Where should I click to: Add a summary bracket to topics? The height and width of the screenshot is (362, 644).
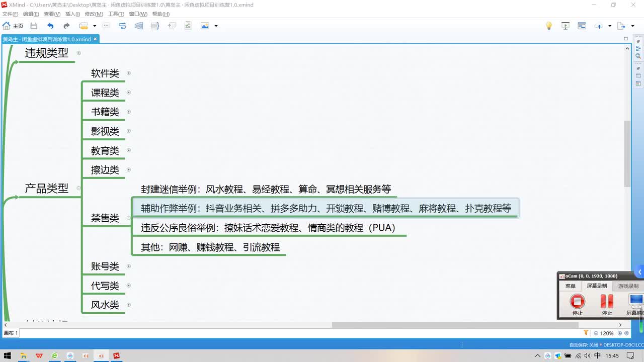click(x=155, y=26)
